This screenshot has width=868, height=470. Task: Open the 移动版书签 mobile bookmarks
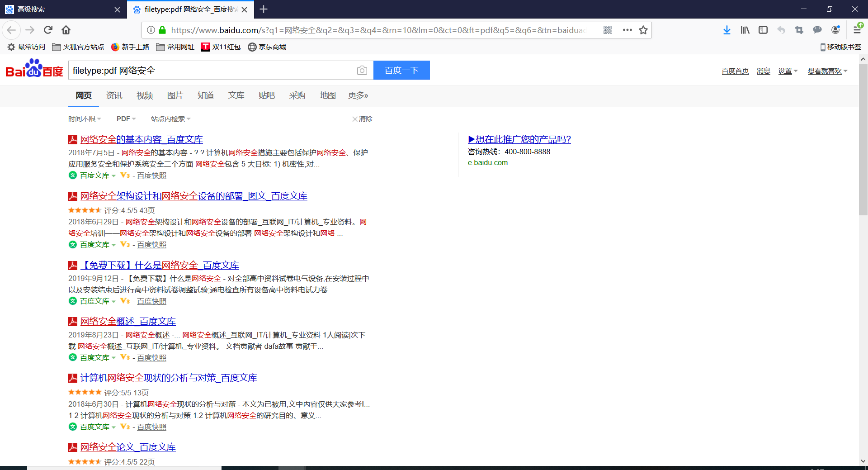coord(841,47)
